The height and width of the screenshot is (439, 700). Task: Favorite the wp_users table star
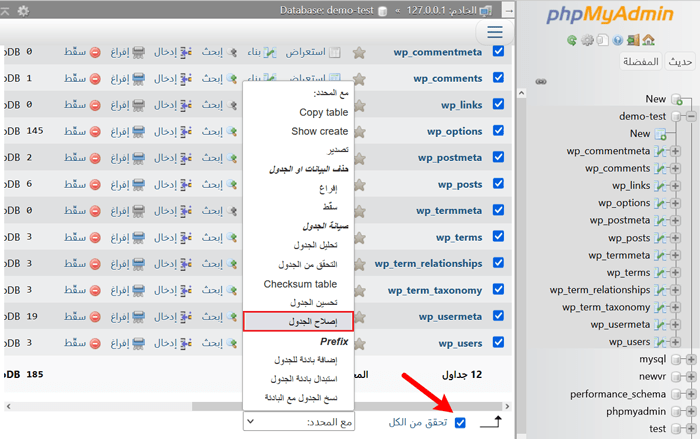pos(359,344)
